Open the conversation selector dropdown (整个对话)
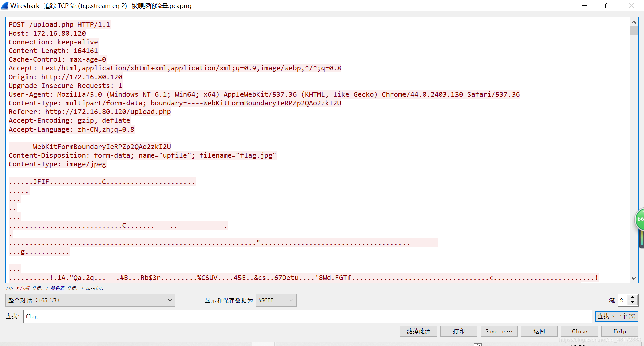Screen dimensions: 644x346 [90, 300]
